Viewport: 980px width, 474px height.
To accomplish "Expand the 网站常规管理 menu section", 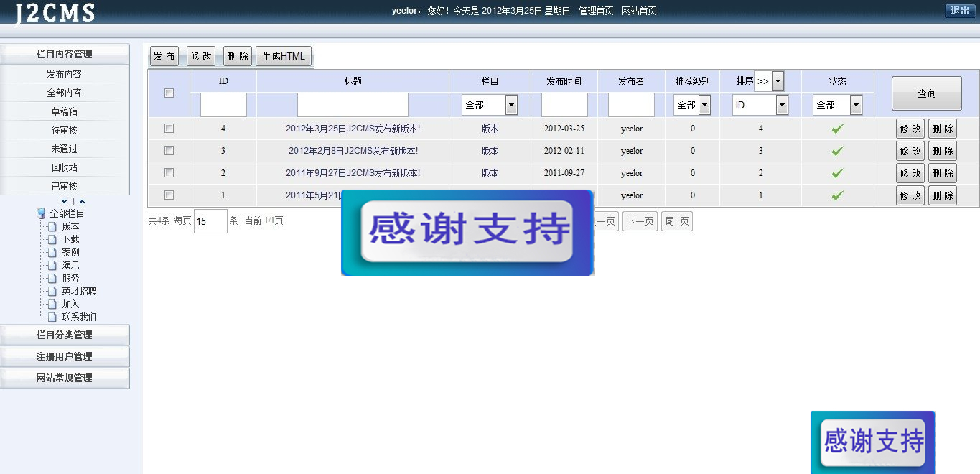I will tap(65, 378).
